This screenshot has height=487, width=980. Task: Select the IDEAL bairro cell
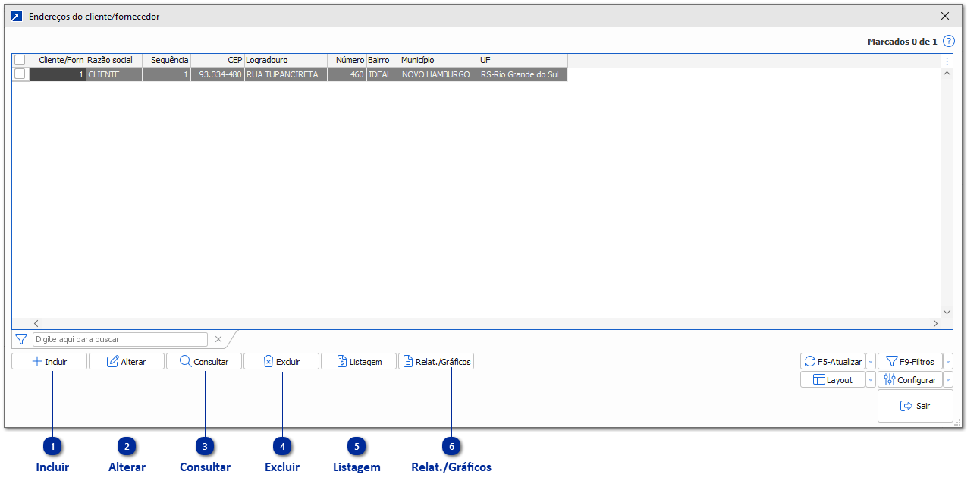coord(383,74)
